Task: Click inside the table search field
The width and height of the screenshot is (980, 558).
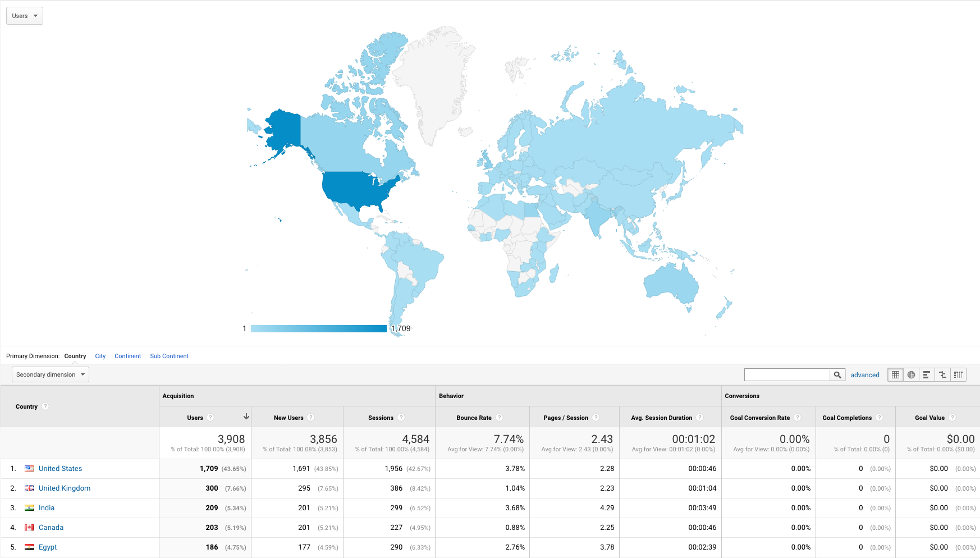Action: point(786,374)
